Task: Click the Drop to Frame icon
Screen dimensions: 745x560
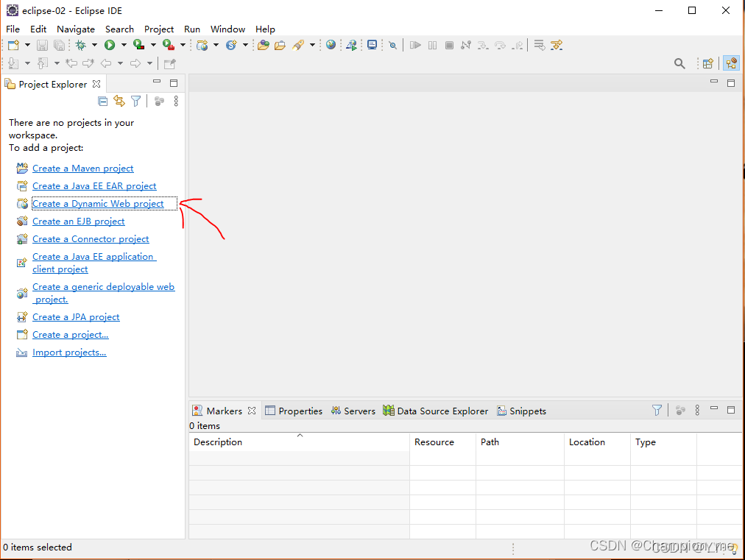Action: coord(540,45)
